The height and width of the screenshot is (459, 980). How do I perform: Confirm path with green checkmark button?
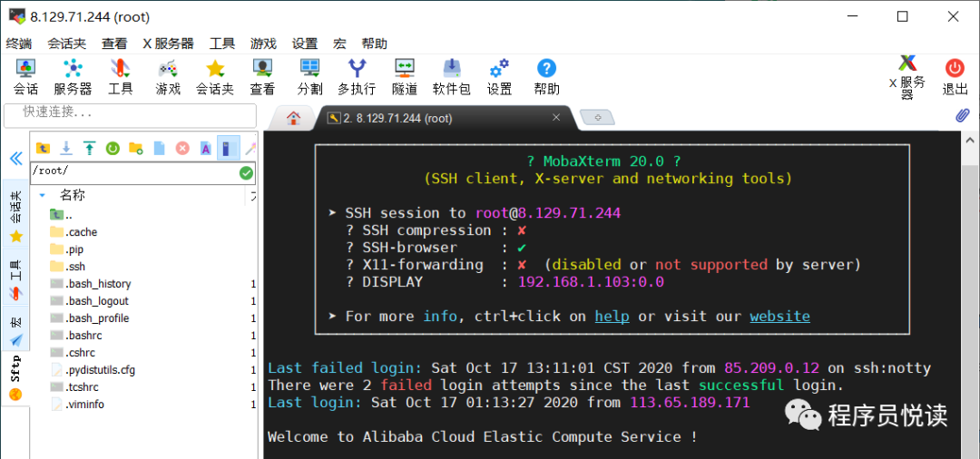(x=246, y=172)
